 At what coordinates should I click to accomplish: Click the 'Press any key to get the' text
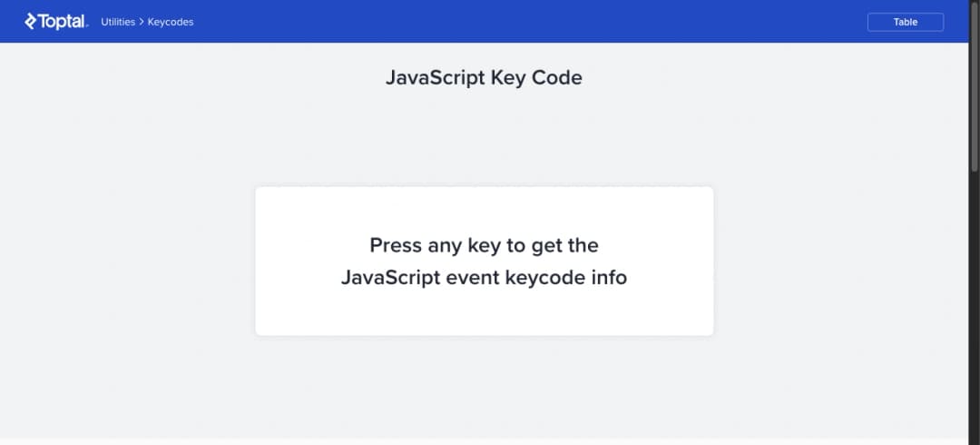(x=485, y=244)
